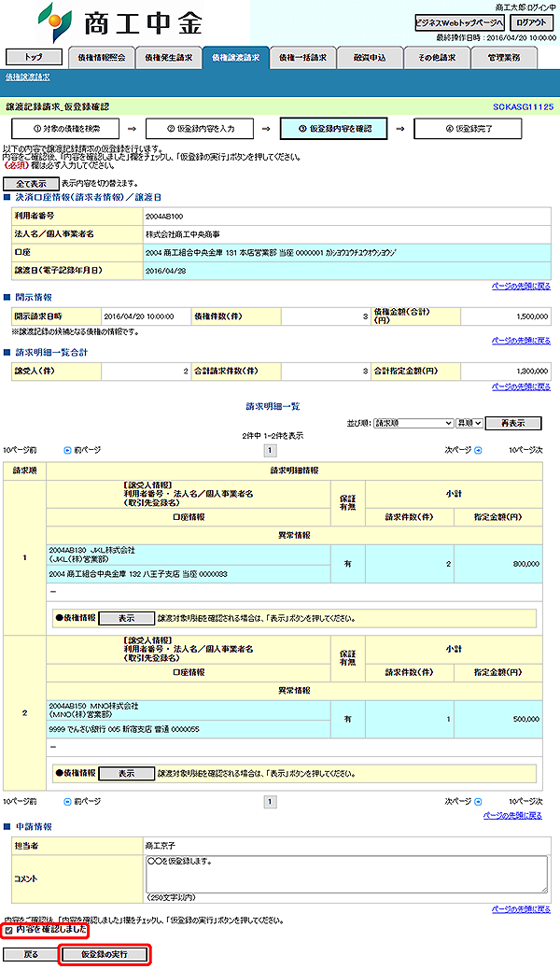560x969 pixels.
Task: Click step ① 対象の債権を検索
Action: 66,129
